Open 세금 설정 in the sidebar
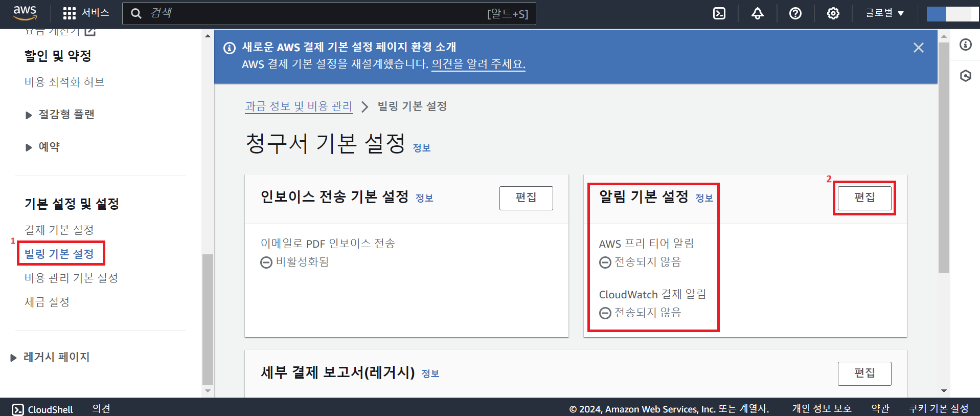Viewport: 980px width, 416px height. click(x=47, y=302)
